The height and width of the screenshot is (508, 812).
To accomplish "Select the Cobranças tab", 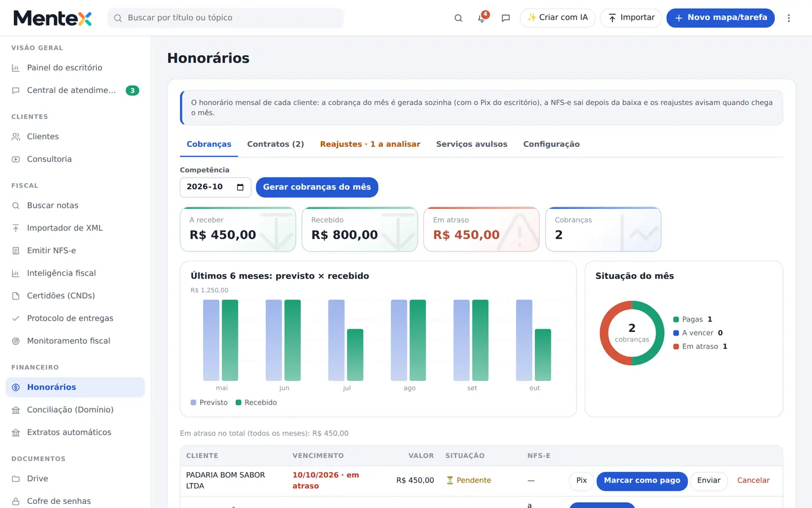I will click(x=209, y=144).
